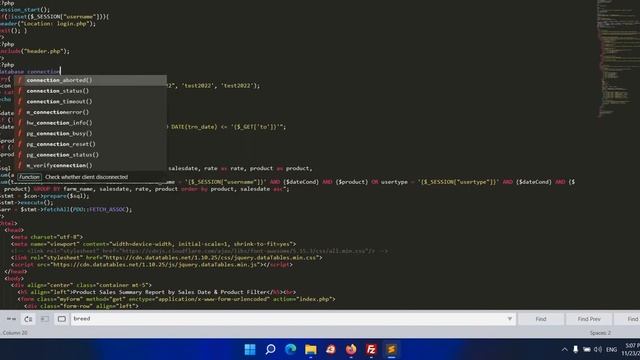Screen dimensions: 640x360
Task: Choose hw_connection_info() from completions
Action: coord(91,122)
